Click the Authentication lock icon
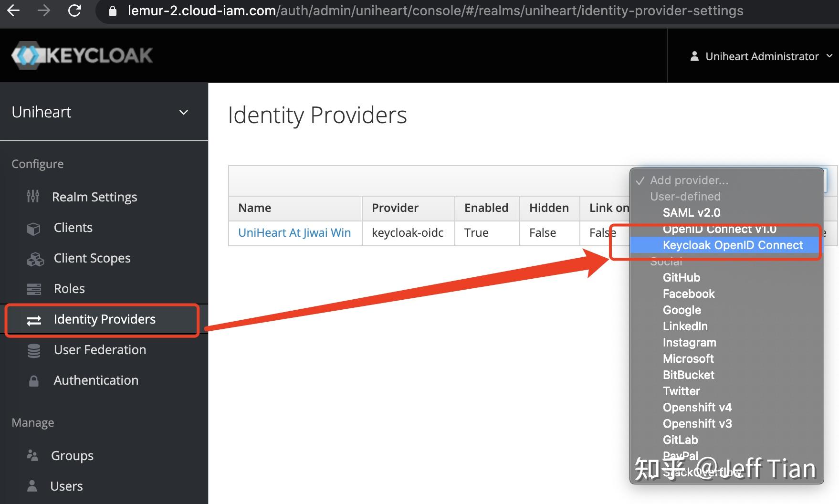The width and height of the screenshot is (839, 504). click(x=33, y=381)
